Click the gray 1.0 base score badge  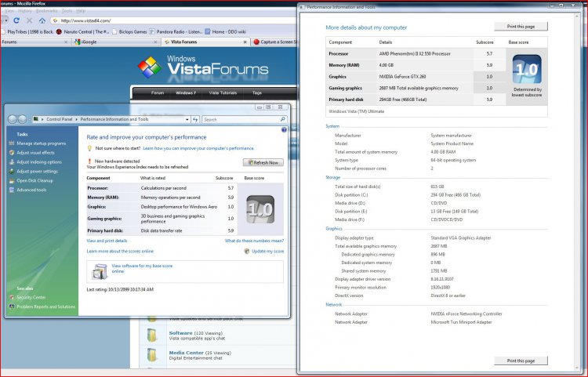(260, 209)
